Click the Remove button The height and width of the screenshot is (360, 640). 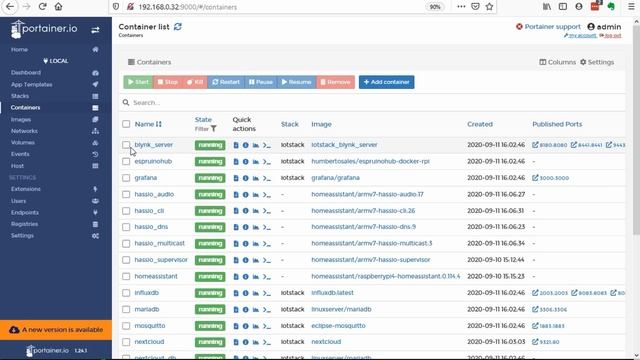pos(335,82)
